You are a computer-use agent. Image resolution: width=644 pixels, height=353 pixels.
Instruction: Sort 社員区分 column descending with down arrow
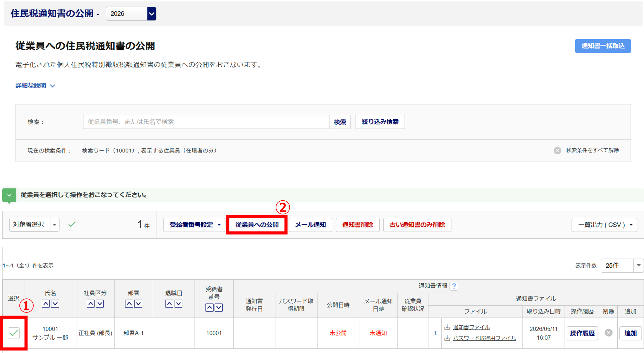tap(100, 303)
